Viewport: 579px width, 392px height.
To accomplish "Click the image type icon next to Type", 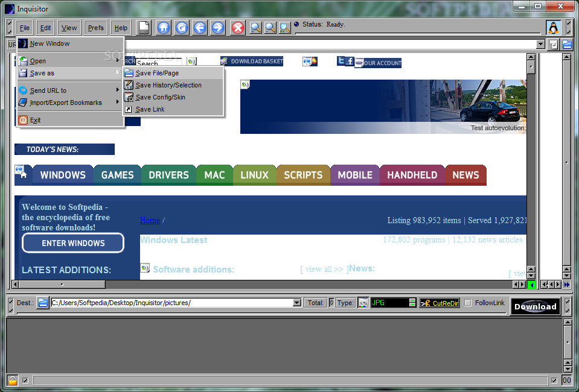I will [x=363, y=303].
